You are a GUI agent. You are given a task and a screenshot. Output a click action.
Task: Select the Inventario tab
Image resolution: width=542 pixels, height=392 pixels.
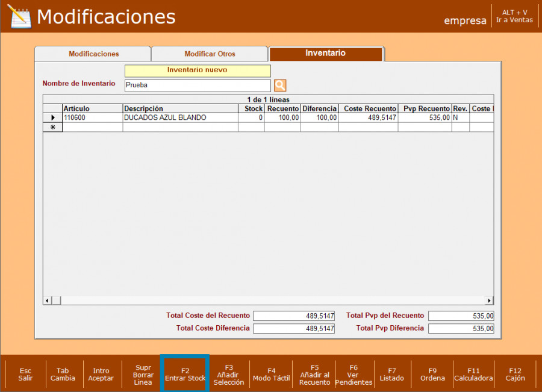click(325, 54)
